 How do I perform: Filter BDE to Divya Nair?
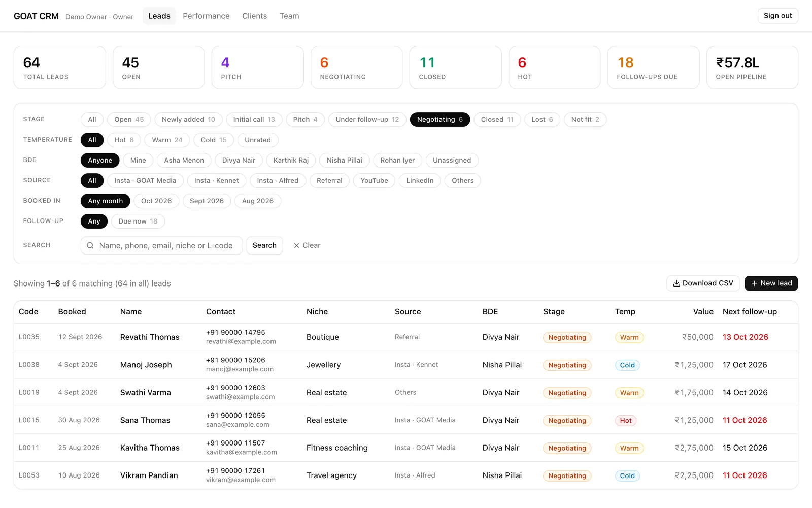point(239,161)
